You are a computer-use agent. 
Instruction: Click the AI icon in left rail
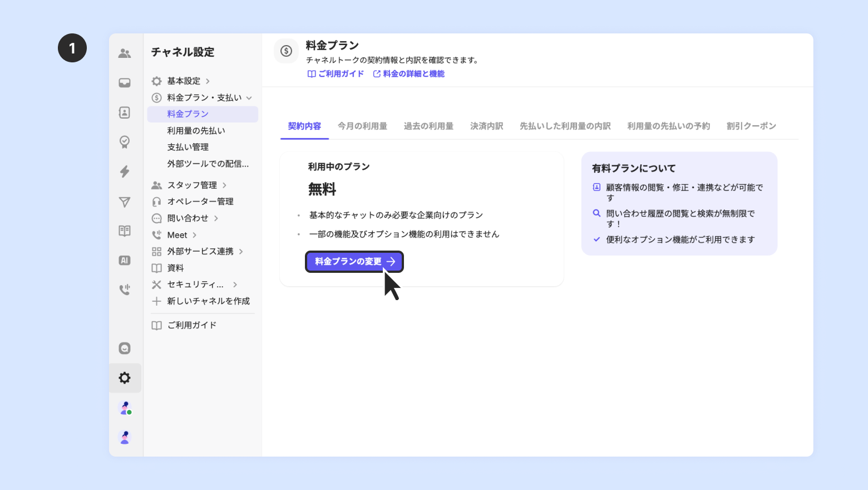tap(125, 261)
